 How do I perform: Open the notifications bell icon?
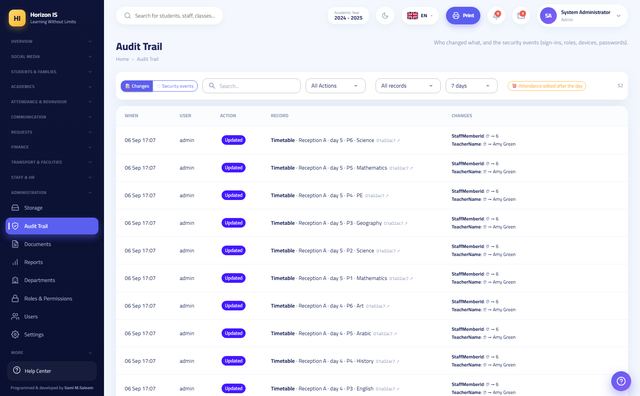[496, 16]
